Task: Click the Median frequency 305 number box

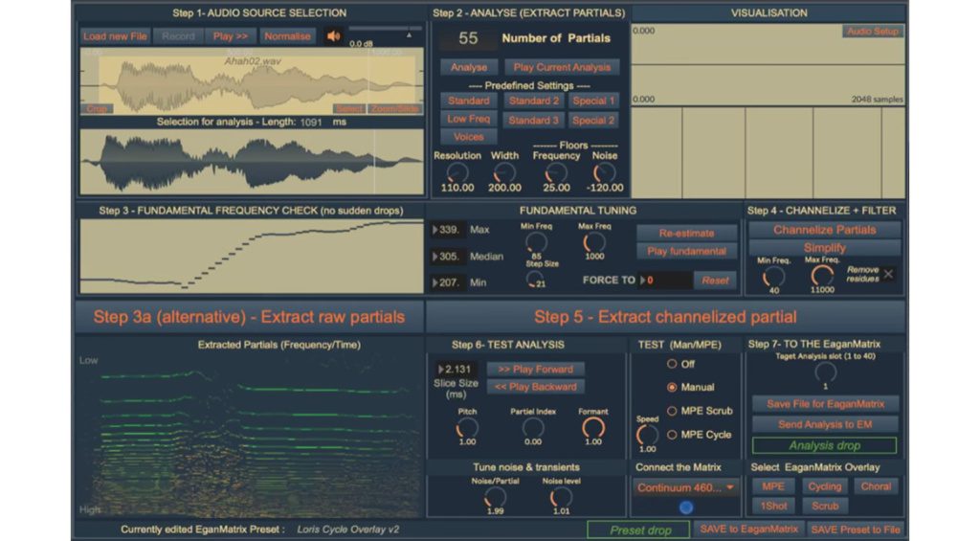Action: (x=448, y=257)
